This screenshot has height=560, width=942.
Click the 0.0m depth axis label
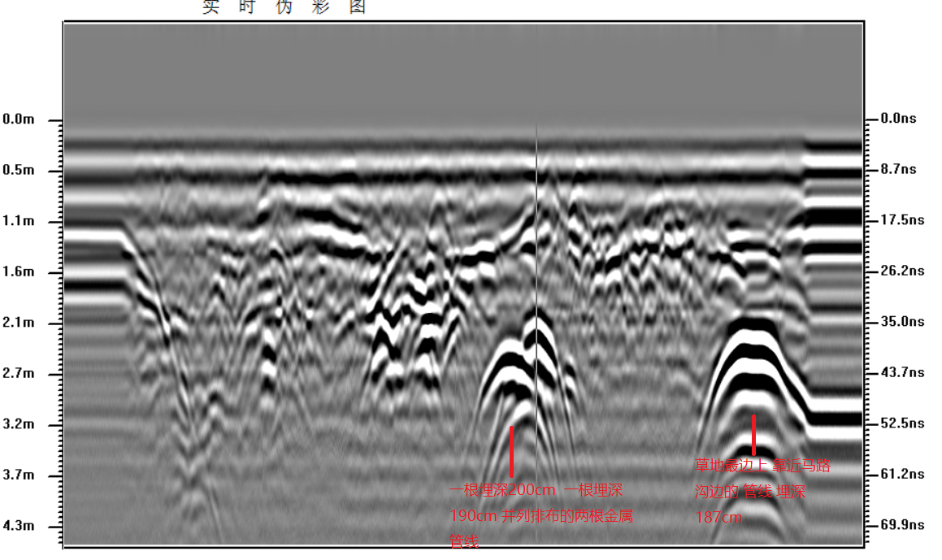coord(19,119)
